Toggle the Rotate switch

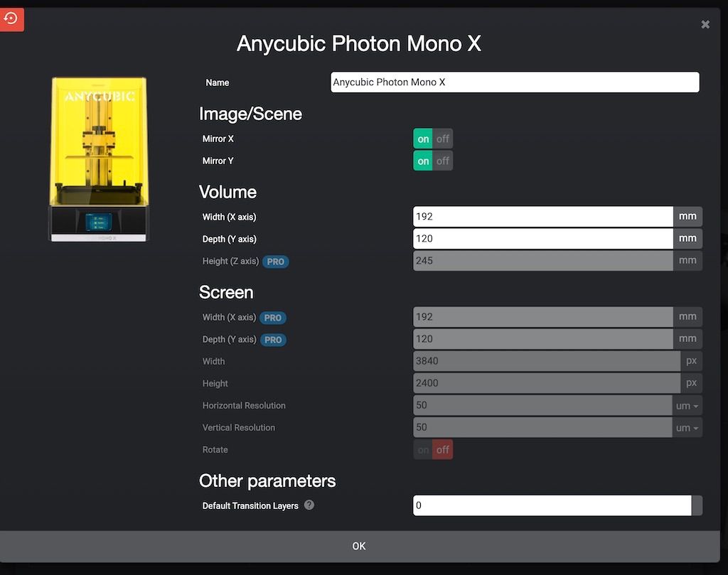tap(433, 450)
